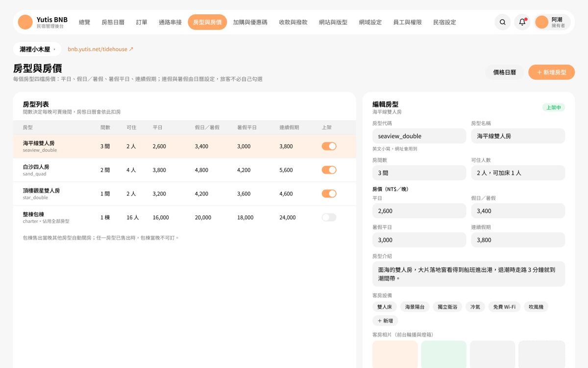Open bnb.yutis.net/tidehouse link

pos(100,49)
